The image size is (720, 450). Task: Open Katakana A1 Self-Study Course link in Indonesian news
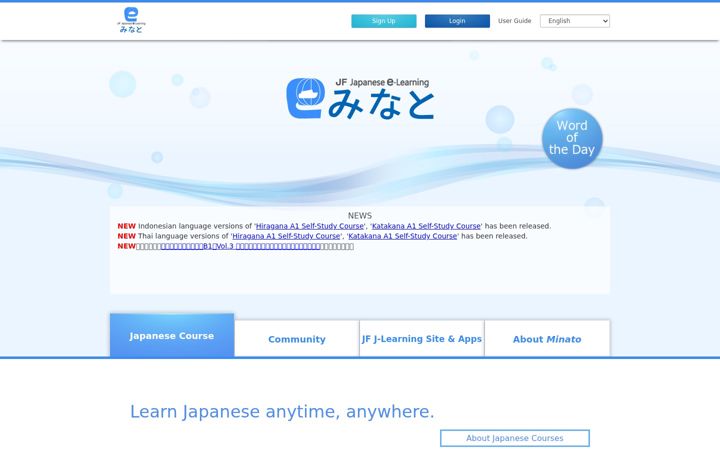coord(426,226)
